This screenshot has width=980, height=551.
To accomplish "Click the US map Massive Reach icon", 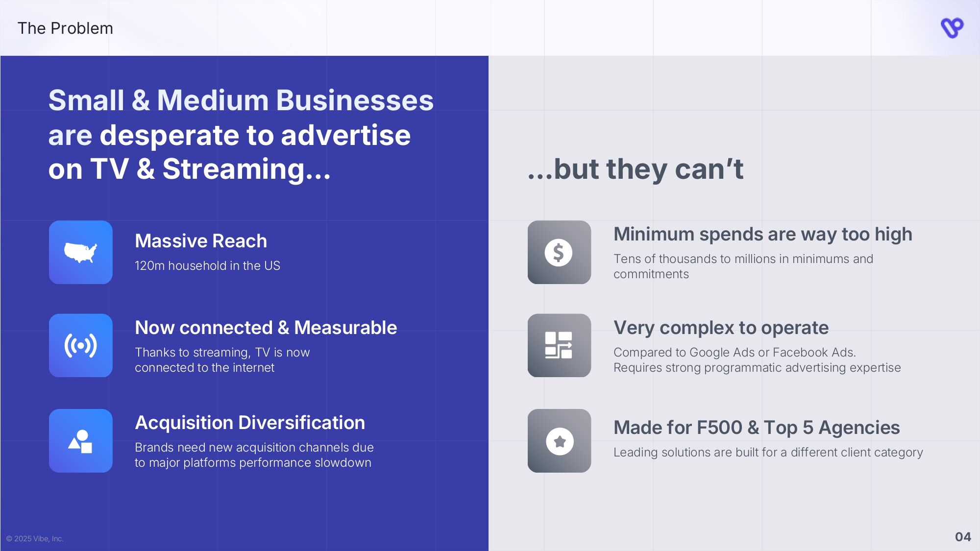I will pos(81,252).
